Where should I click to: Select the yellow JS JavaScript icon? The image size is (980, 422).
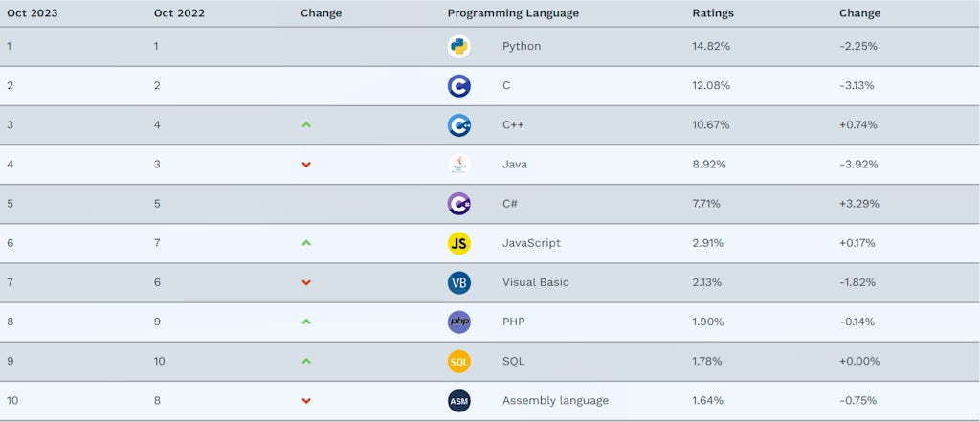[458, 244]
